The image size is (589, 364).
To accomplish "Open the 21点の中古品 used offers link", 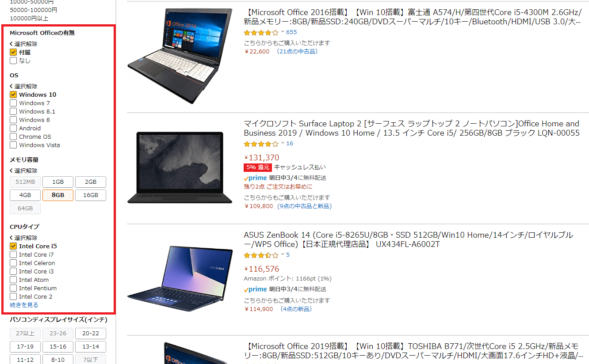I will pyautogui.click(x=297, y=51).
